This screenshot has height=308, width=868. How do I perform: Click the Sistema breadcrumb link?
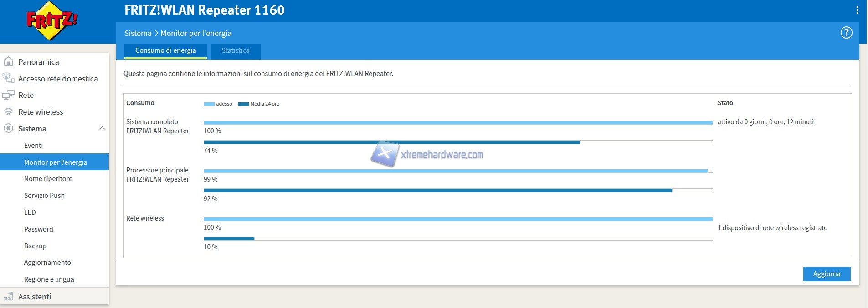coord(138,33)
